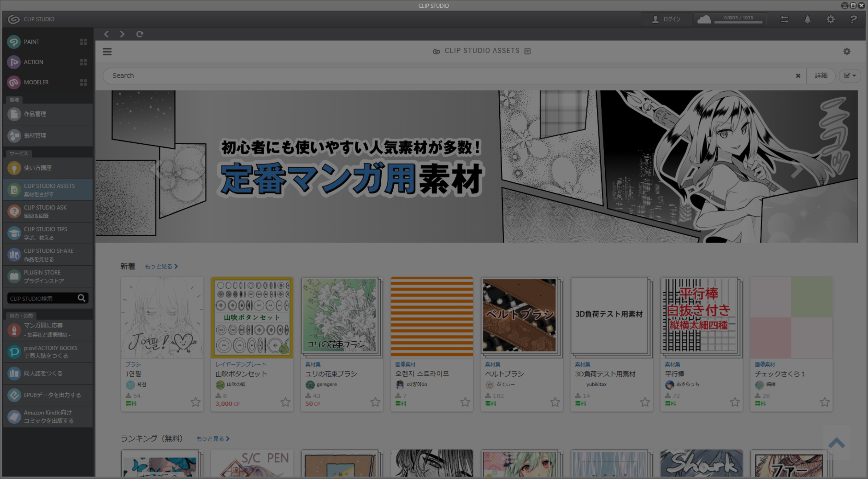This screenshot has height=479, width=868.
Task: Favorite the ユリの花束ブラシ star
Action: pyautogui.click(x=375, y=402)
